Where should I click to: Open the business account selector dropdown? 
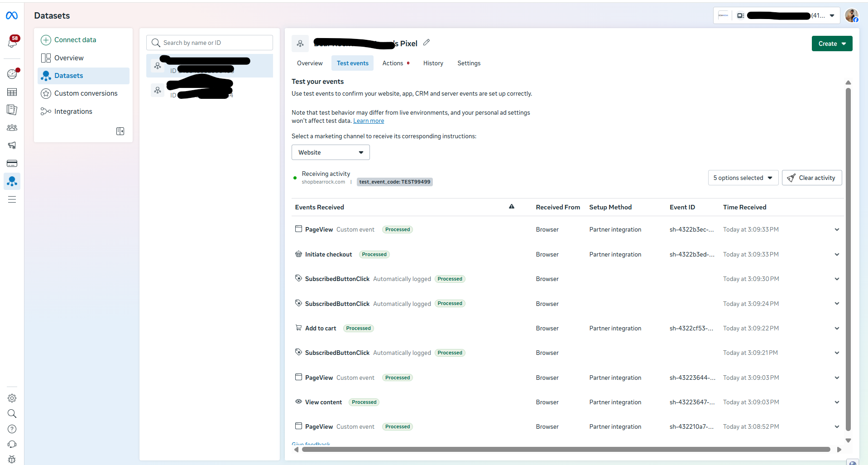(777, 15)
